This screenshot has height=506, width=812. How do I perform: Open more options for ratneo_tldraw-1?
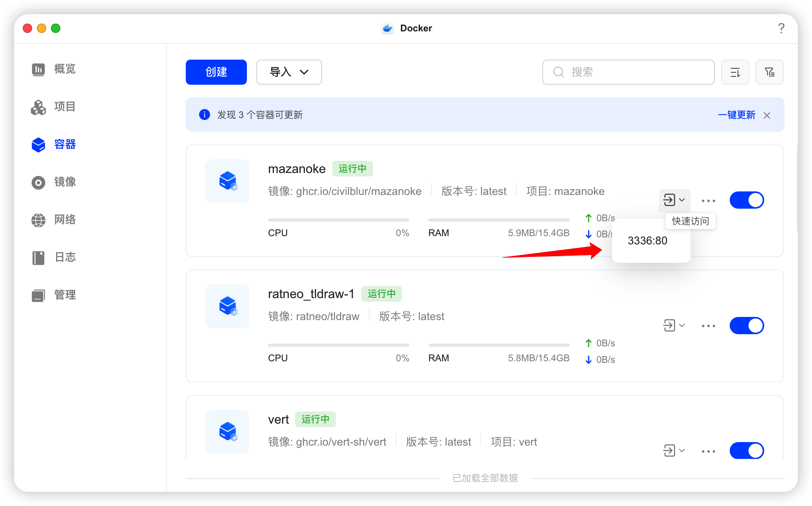click(708, 326)
